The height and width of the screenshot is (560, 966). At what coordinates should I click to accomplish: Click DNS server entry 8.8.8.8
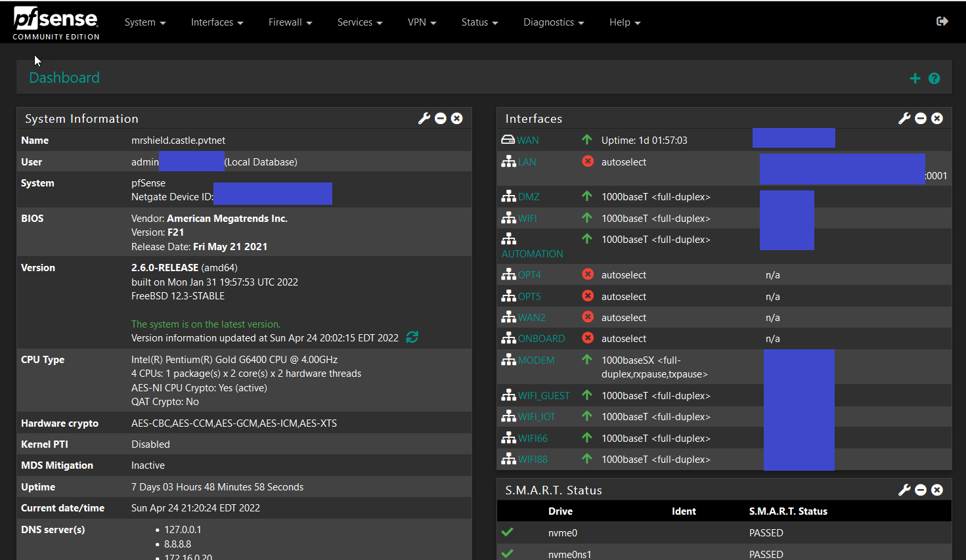pos(177,544)
